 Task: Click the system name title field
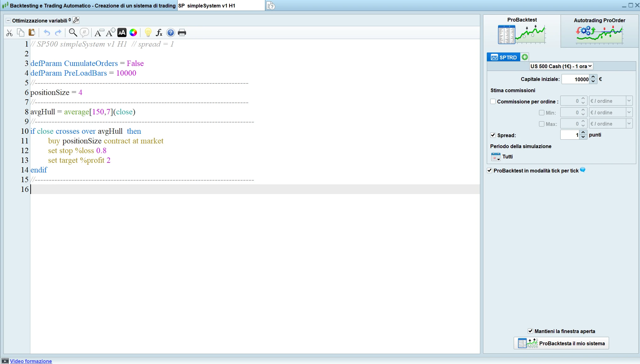pos(221,6)
